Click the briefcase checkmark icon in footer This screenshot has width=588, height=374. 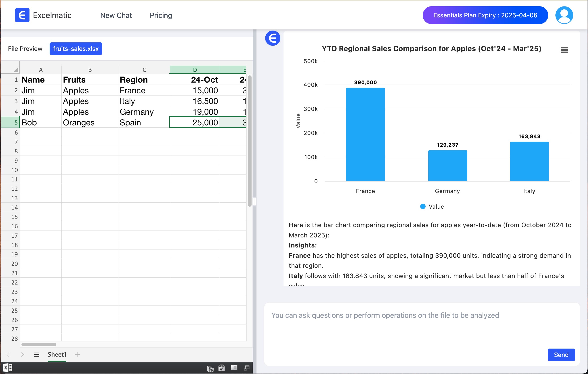222,368
